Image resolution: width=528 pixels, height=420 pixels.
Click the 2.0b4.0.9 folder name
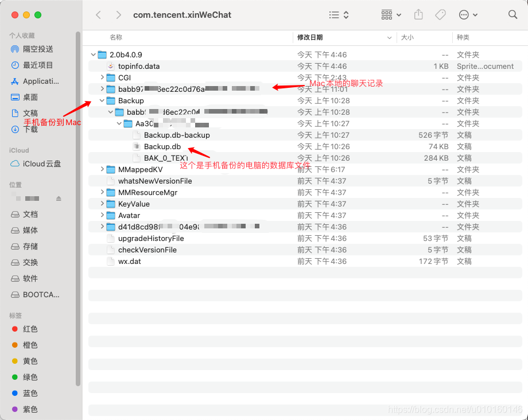tap(126, 55)
